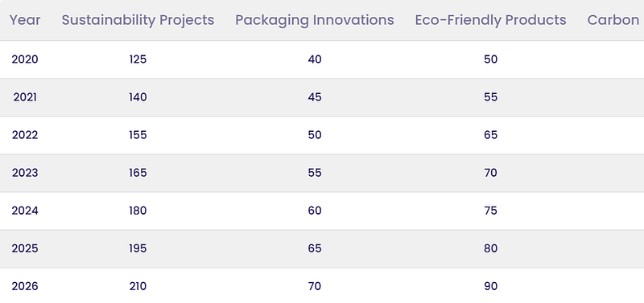The width and height of the screenshot is (644, 303).
Task: Select the 2024 Eco-Friendly Products value 75
Action: tap(491, 211)
